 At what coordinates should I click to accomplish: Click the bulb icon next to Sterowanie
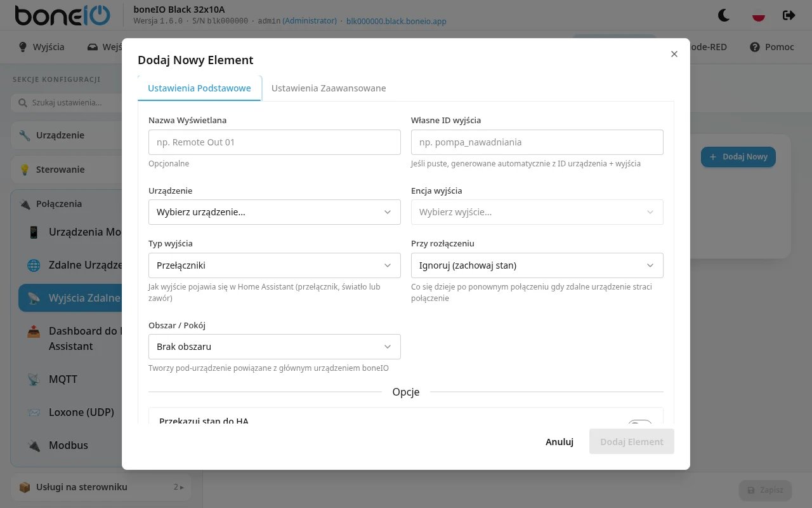25,170
